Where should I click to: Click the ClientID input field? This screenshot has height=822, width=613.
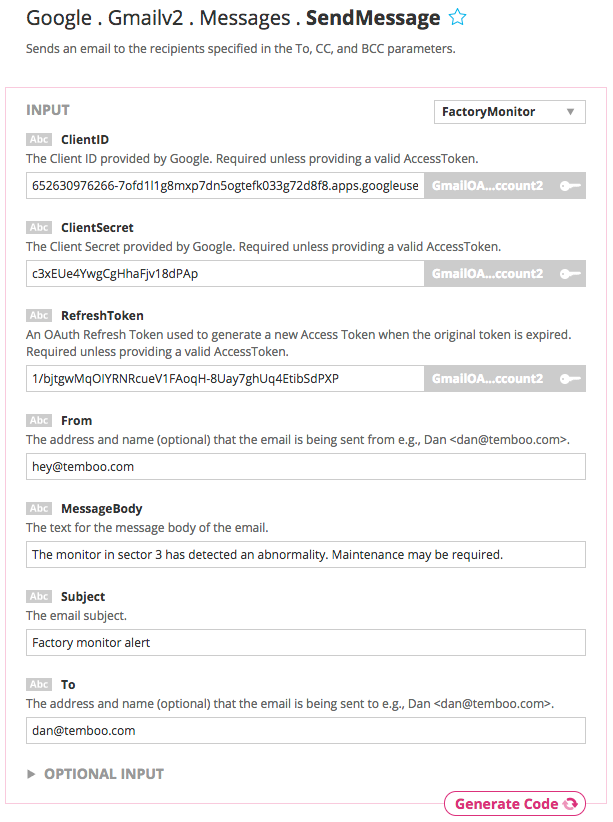[225, 185]
